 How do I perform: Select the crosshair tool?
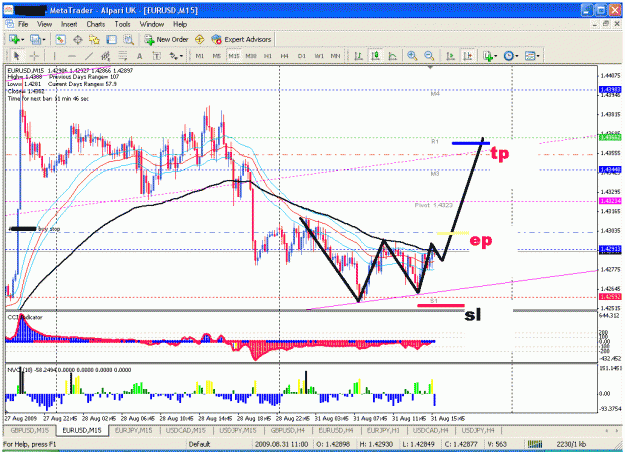[34, 56]
